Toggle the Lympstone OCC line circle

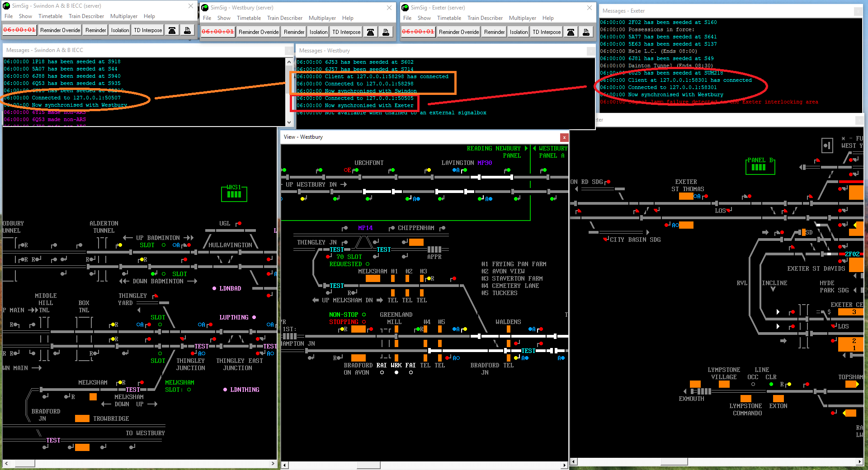pyautogui.click(x=753, y=384)
